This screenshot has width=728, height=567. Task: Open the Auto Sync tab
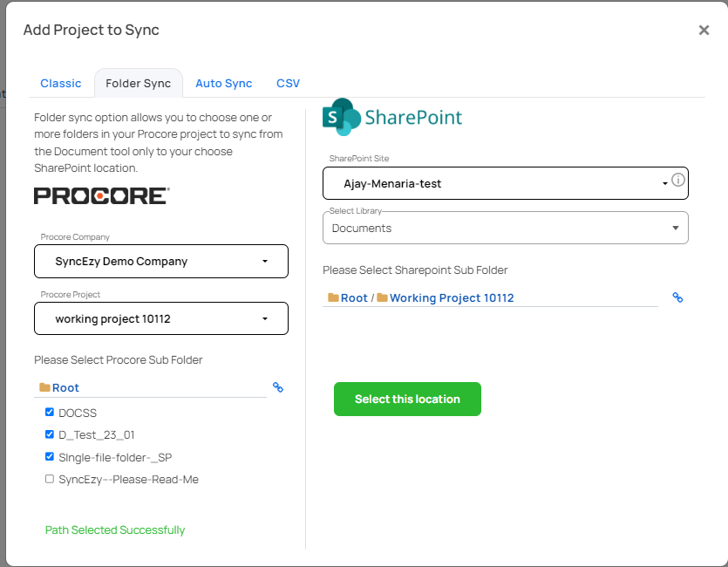224,83
